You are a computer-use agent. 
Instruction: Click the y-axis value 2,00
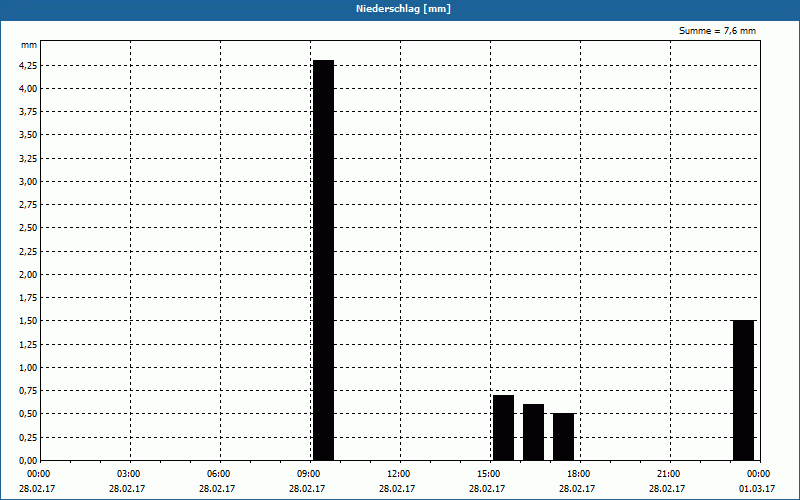pyautogui.click(x=28, y=274)
